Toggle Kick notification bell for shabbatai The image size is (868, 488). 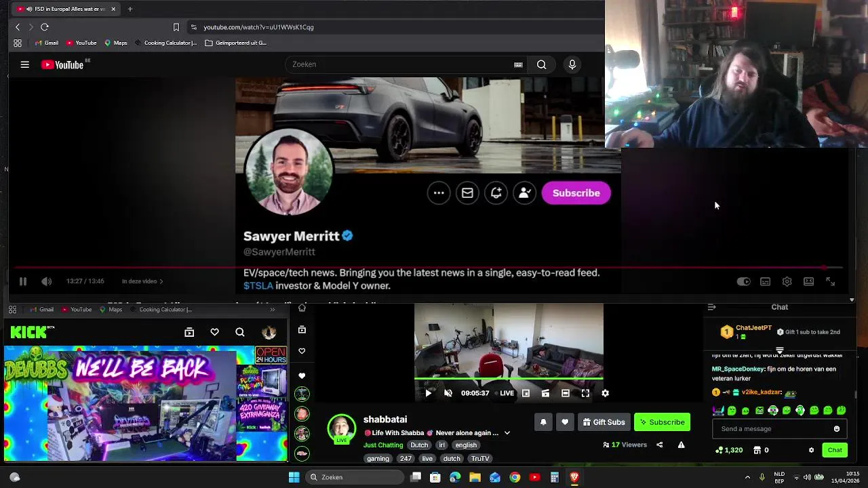(543, 422)
